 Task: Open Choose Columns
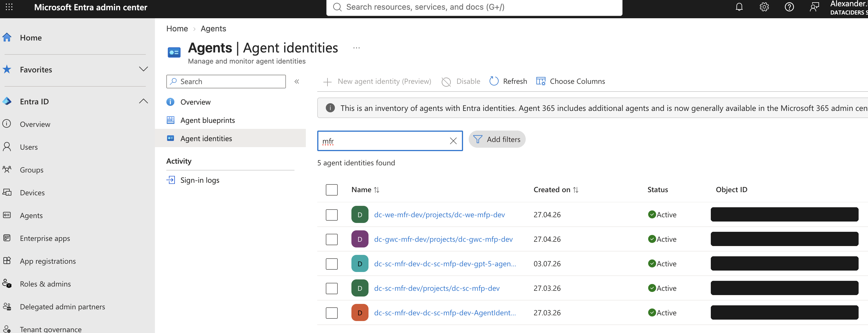[x=570, y=81]
